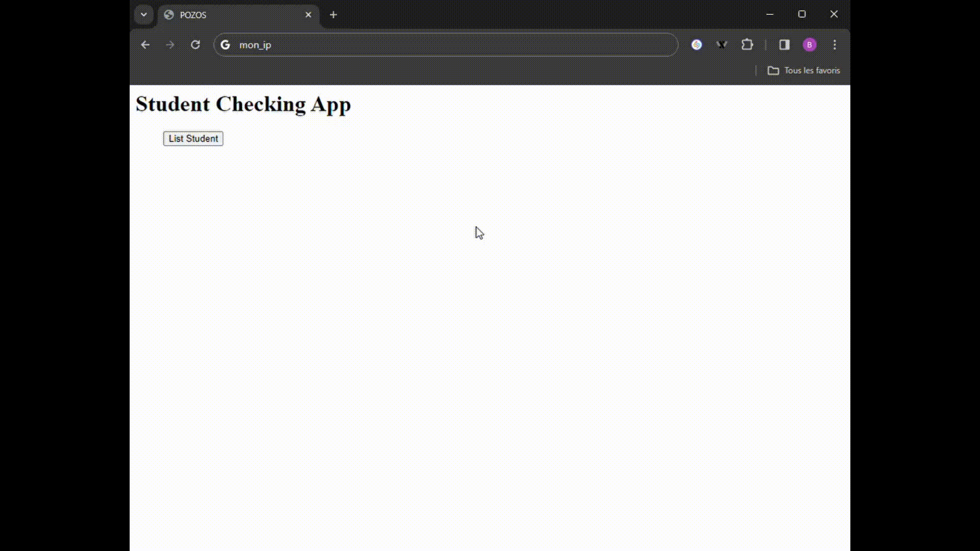Go back to the previous page

point(145,45)
